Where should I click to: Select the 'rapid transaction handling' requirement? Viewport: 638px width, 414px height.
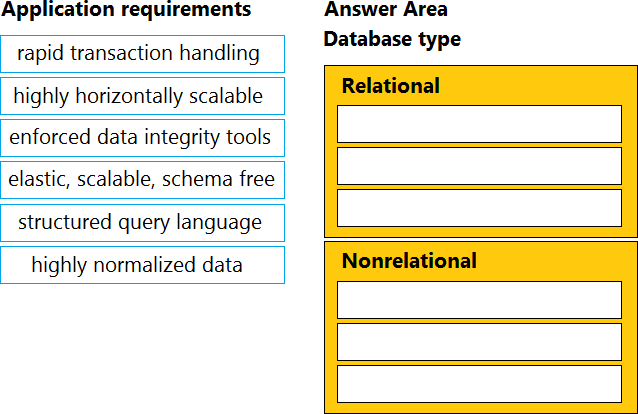142,54
